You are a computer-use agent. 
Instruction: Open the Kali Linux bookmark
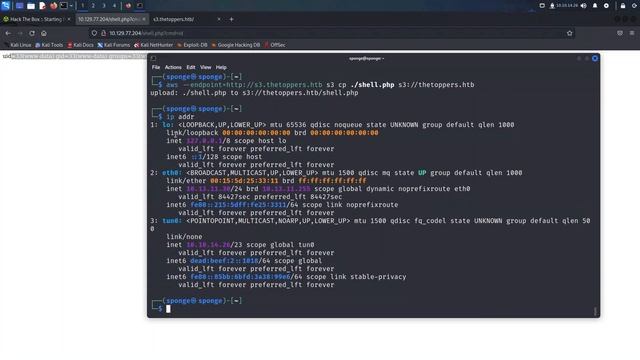[x=18, y=45]
